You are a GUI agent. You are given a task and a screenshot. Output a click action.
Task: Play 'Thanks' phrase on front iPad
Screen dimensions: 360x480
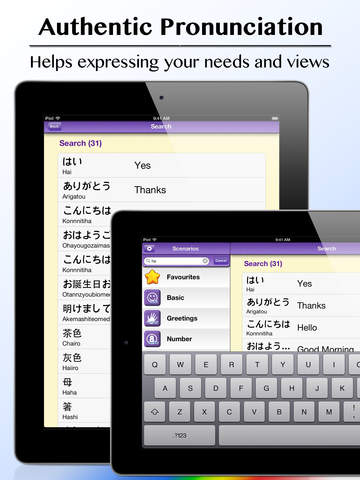[302, 305]
